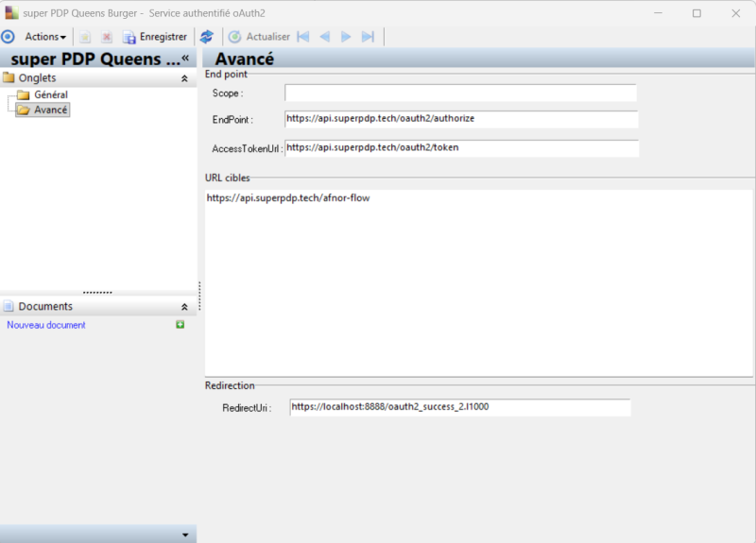Click the application icon in title bar
756x543 pixels.
point(11,12)
